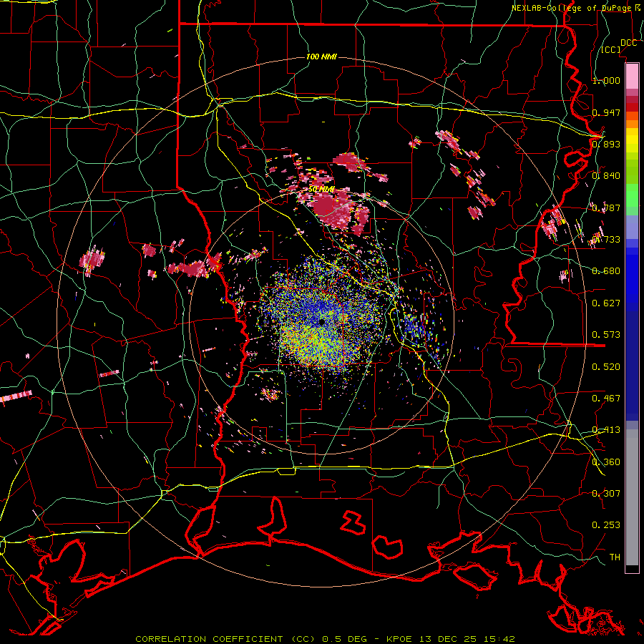This screenshot has height=644, width=644.
Task: Click the [CC] label above the color scale
Action: point(611,49)
